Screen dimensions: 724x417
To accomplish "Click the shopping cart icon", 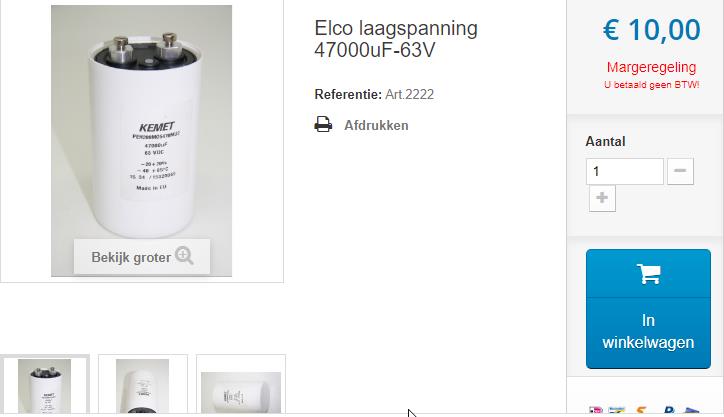I will (x=648, y=274).
